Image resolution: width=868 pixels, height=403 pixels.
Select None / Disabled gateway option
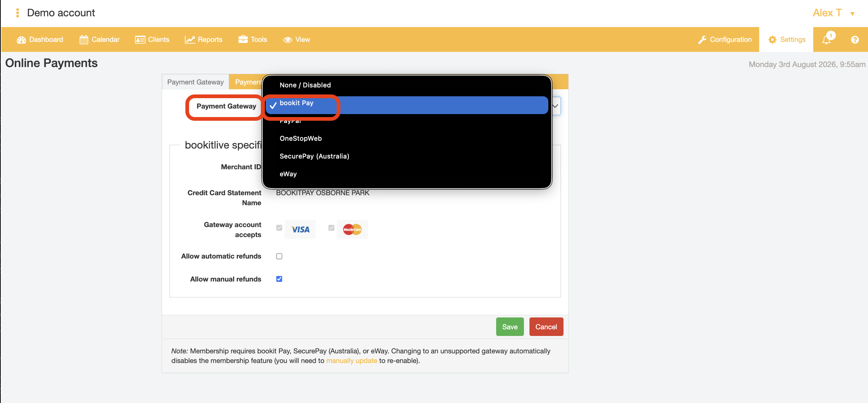[x=407, y=85]
